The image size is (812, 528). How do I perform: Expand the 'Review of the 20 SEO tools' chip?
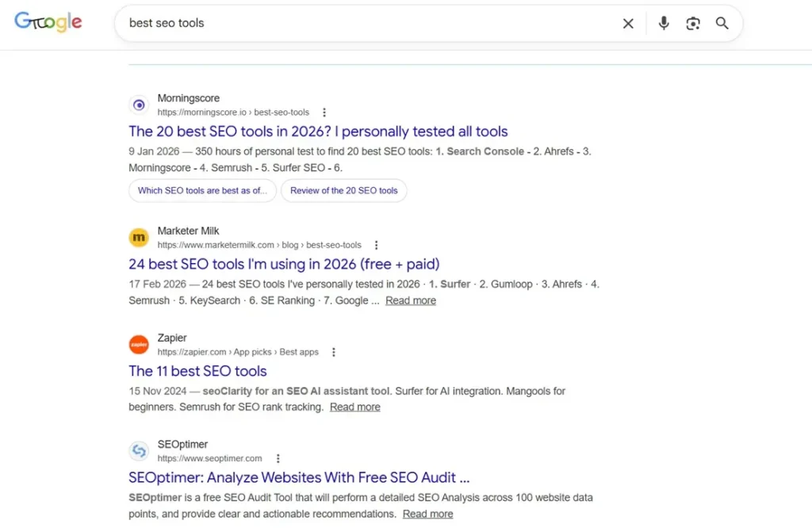pos(343,190)
